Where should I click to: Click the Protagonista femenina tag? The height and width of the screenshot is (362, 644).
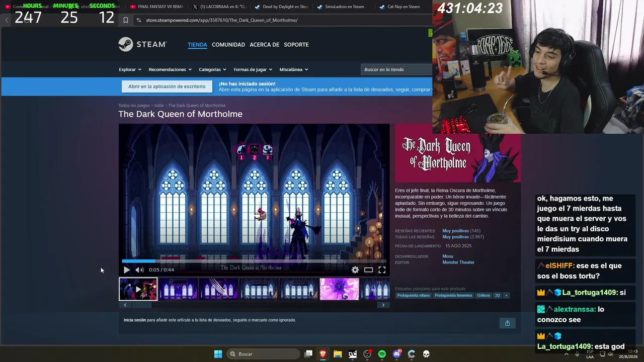pyautogui.click(x=453, y=296)
